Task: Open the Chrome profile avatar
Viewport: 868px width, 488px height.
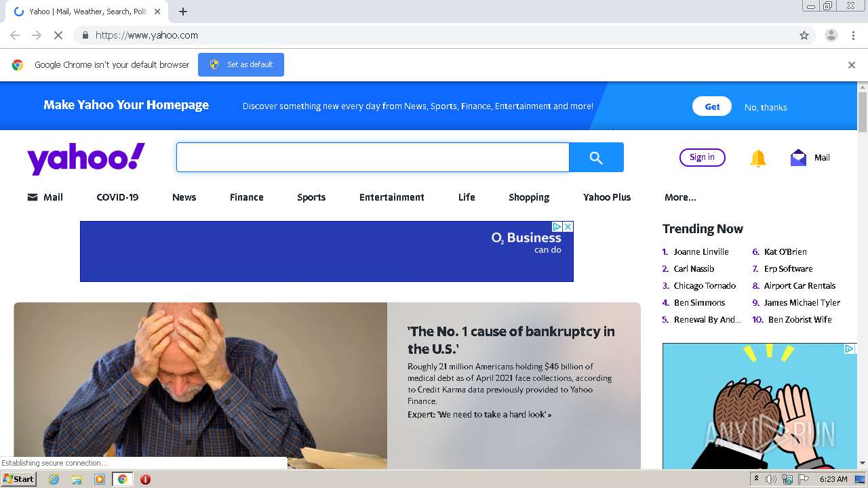Action: 831,35
